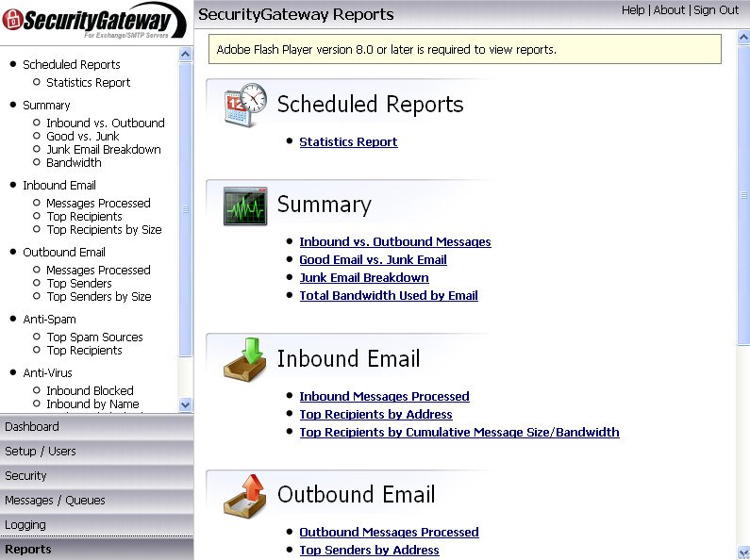Select Junk Email Breakdown in sidebar
The image size is (750, 560).
[x=104, y=150]
